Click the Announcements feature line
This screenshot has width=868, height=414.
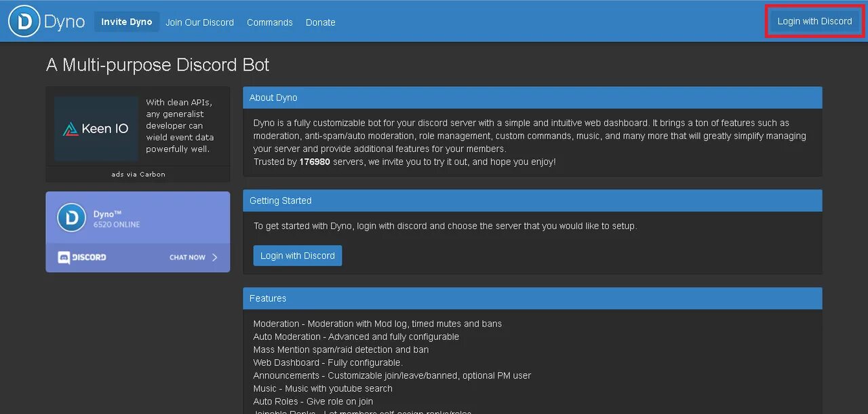392,375
